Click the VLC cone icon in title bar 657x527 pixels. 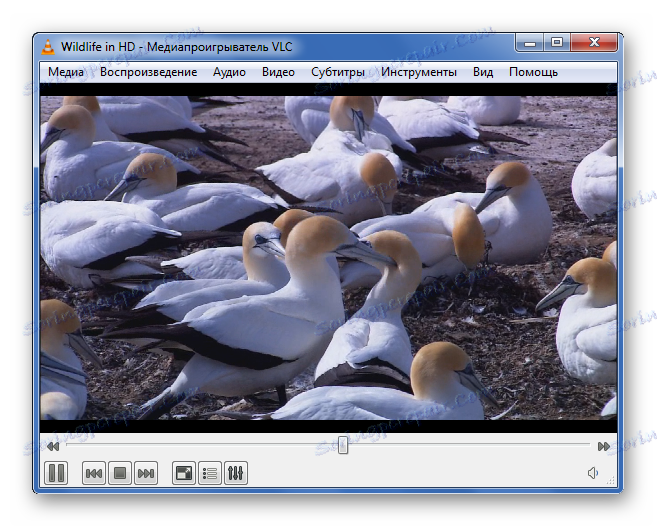click(x=48, y=45)
